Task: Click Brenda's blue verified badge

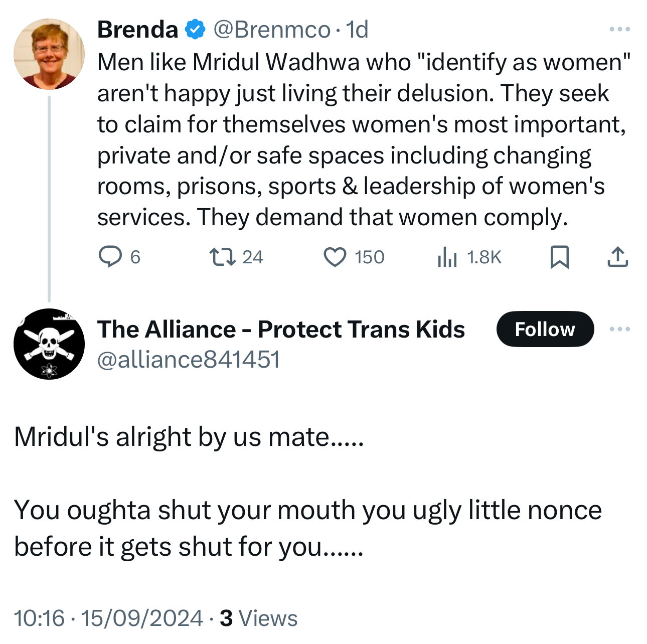Action: pyautogui.click(x=195, y=30)
